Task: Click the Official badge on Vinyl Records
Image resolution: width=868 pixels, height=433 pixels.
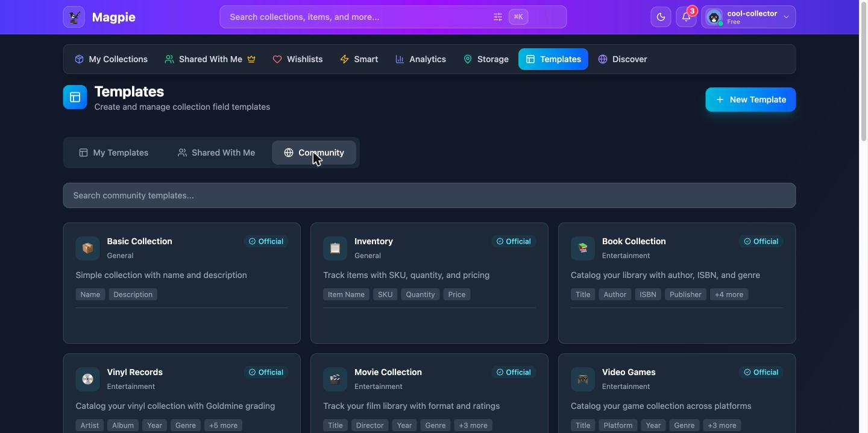Action: (266, 372)
